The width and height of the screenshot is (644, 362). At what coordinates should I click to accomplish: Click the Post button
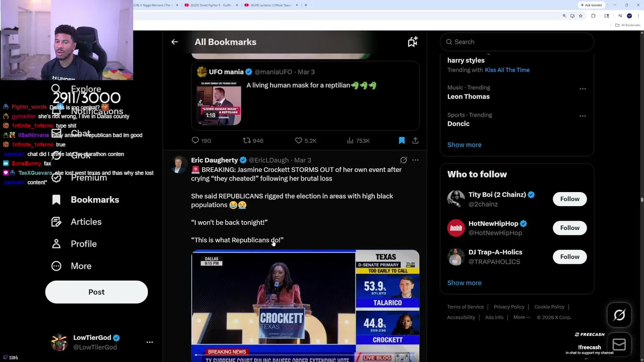click(97, 292)
